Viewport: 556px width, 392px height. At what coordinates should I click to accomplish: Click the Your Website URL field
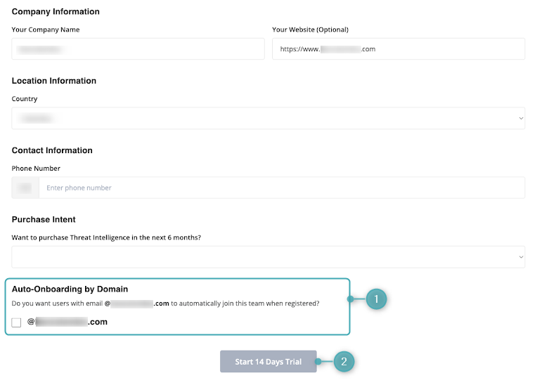click(399, 49)
